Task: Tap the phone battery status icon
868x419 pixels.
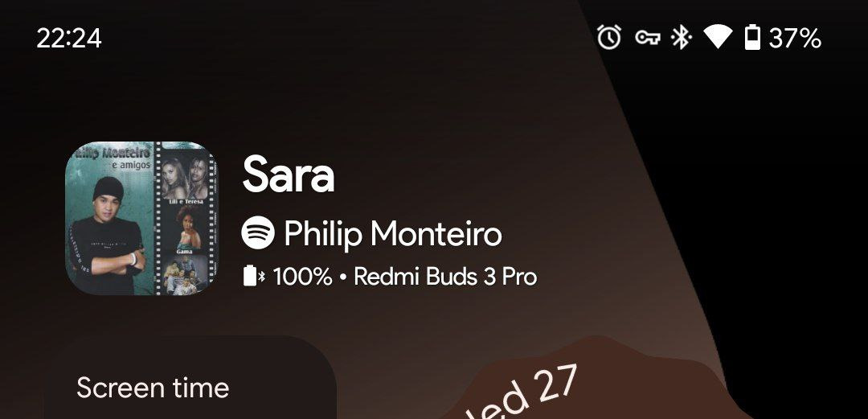Action: tap(752, 38)
